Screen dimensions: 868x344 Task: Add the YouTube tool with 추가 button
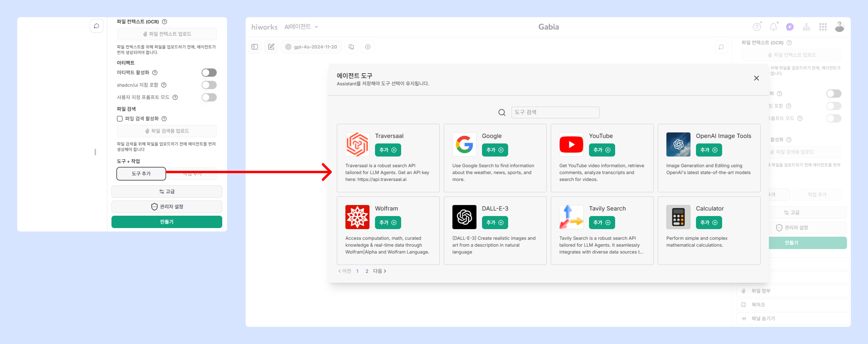pos(602,150)
